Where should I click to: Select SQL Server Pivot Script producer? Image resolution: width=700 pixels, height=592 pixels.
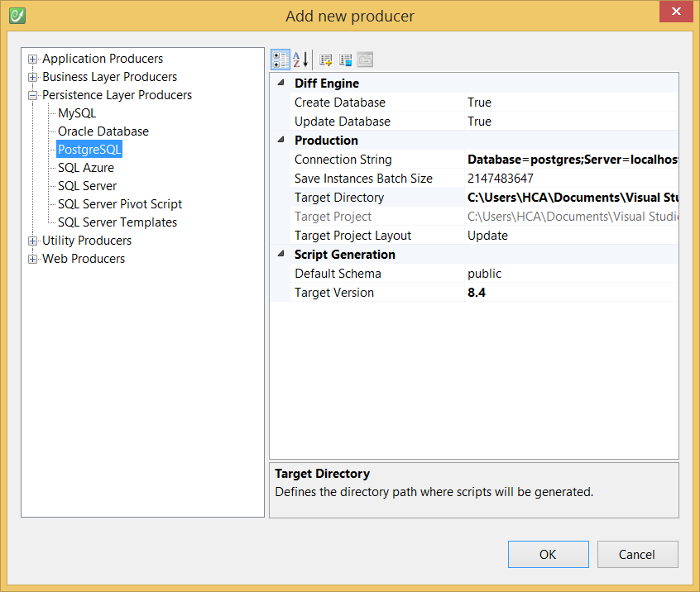click(120, 204)
